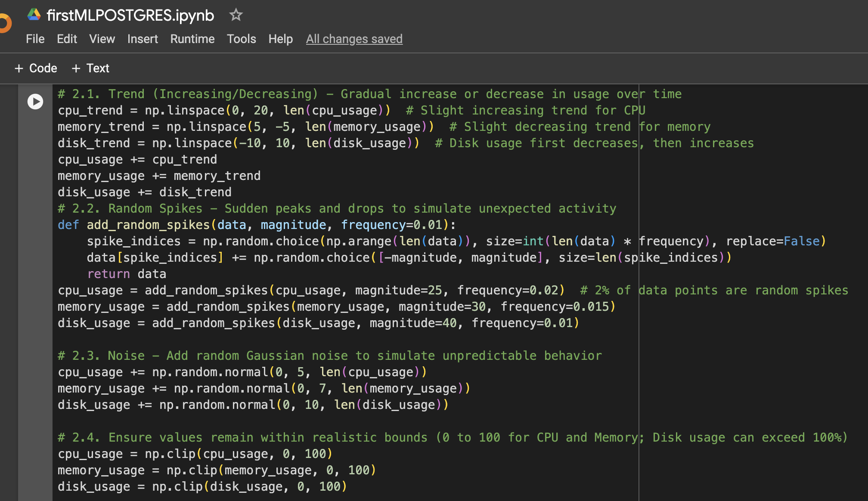This screenshot has height=501, width=868.
Task: Click the filename to rename the notebook
Action: (x=129, y=15)
